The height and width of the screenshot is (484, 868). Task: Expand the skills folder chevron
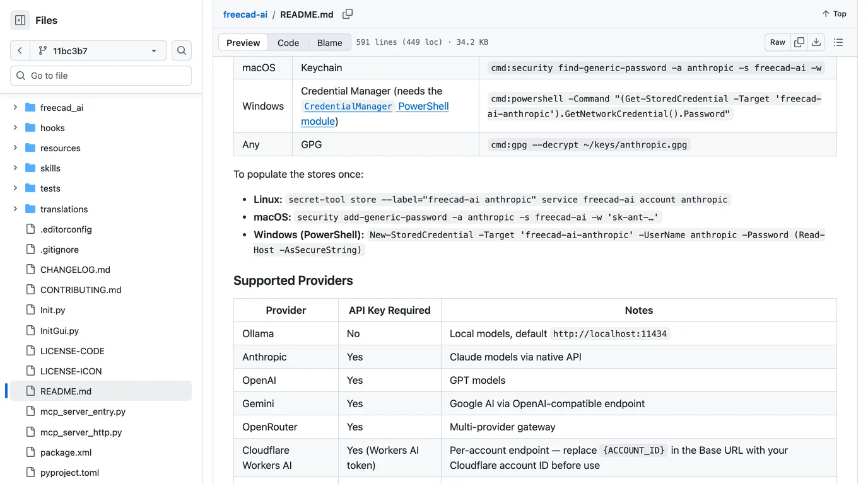click(x=15, y=168)
